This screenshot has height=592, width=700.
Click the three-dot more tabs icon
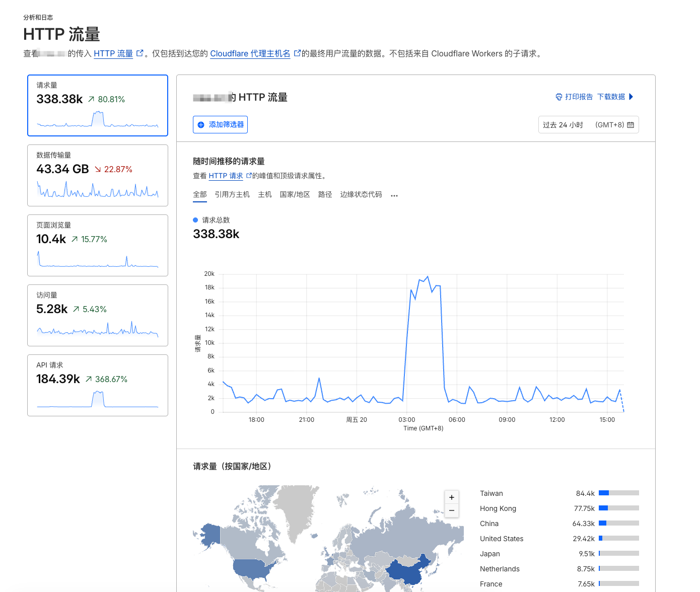click(394, 195)
